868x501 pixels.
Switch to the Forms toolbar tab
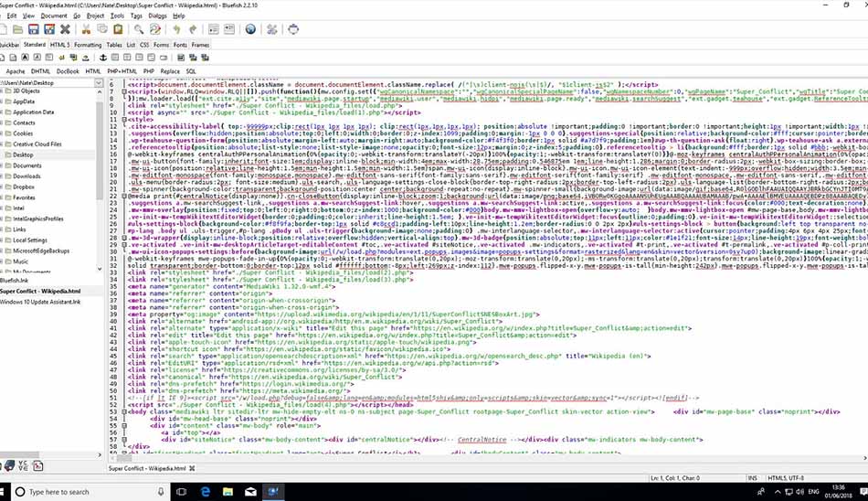point(161,44)
